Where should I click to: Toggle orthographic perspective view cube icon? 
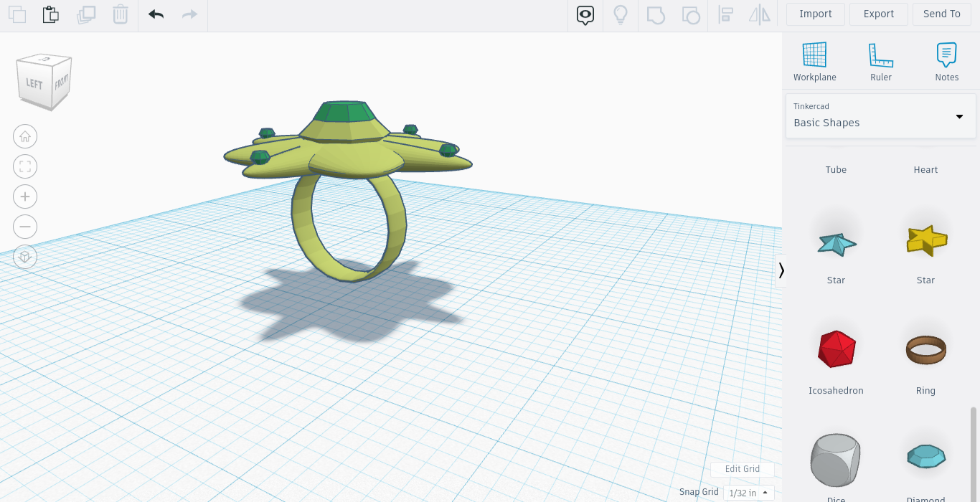pos(25,257)
